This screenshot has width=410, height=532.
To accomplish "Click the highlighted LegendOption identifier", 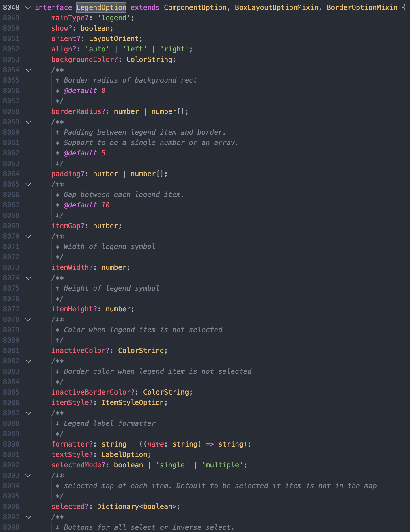I will coord(101,8).
